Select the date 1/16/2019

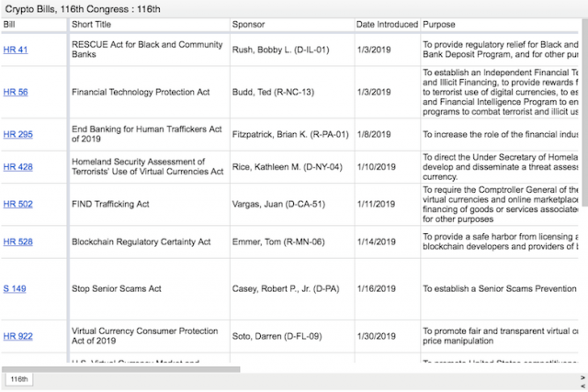click(388, 288)
